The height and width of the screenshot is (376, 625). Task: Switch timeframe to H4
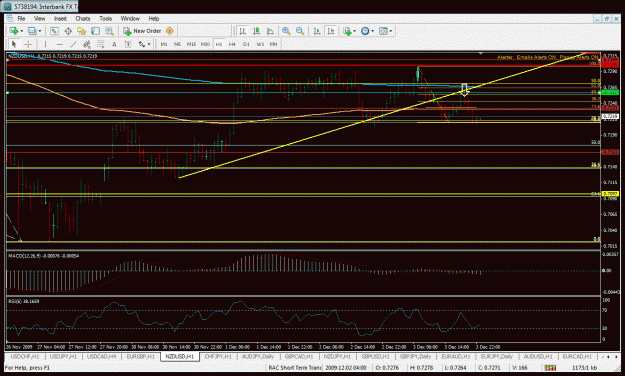(x=232, y=44)
